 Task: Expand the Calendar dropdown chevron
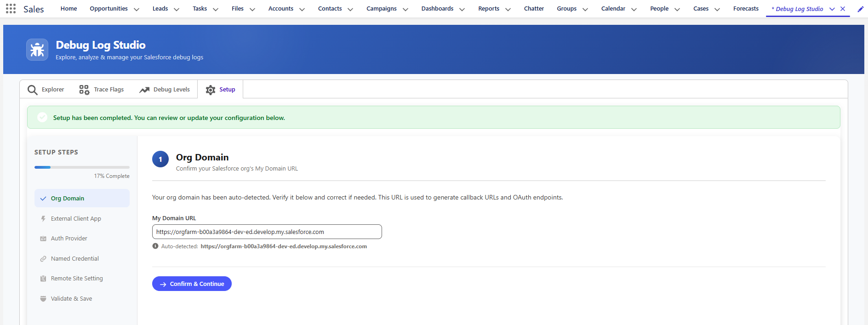point(634,9)
